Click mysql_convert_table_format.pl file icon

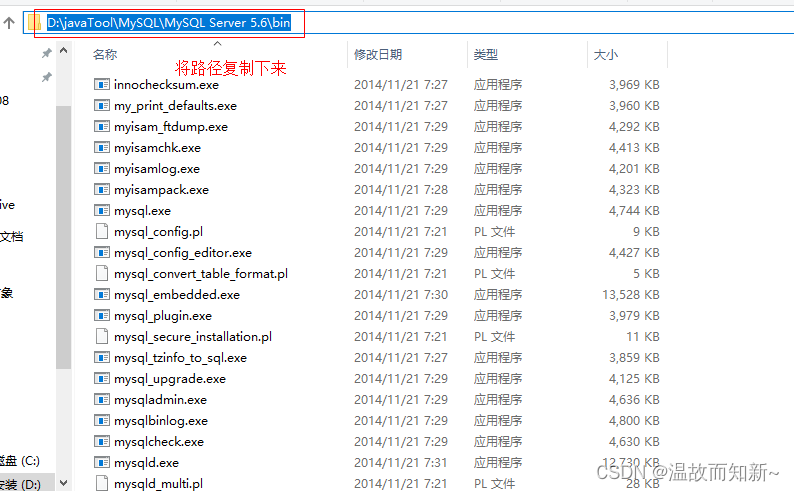102,273
